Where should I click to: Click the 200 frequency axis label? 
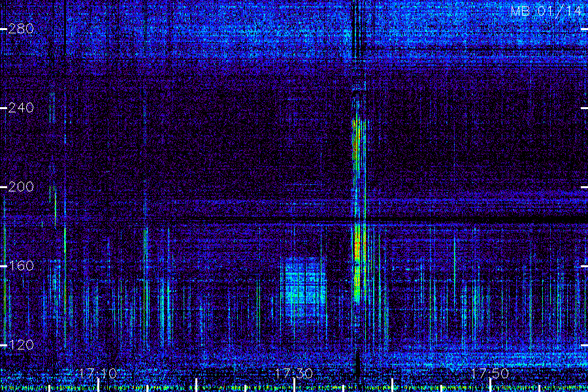[21, 187]
